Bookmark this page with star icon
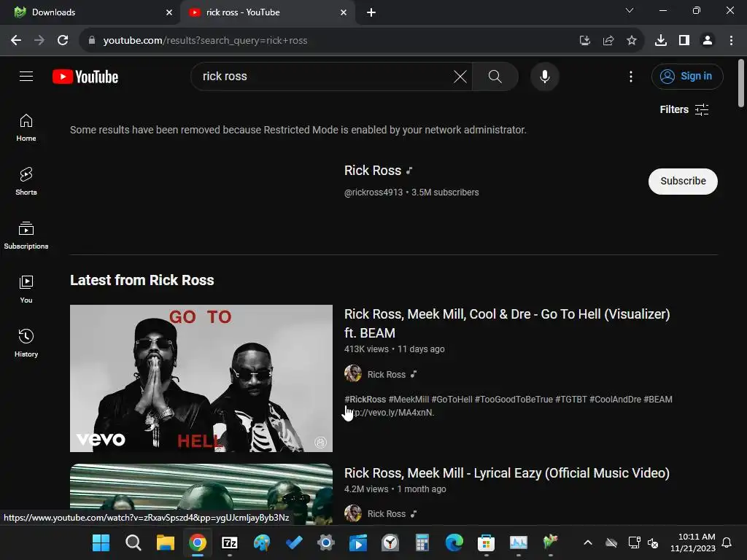The image size is (747, 560). pos(632,40)
